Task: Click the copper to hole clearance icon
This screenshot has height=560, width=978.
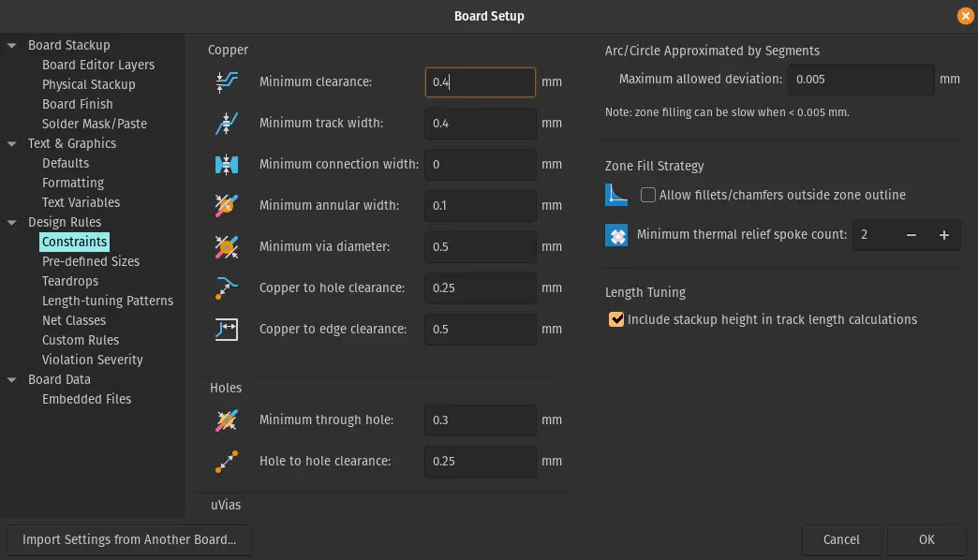Action: pyautogui.click(x=226, y=287)
